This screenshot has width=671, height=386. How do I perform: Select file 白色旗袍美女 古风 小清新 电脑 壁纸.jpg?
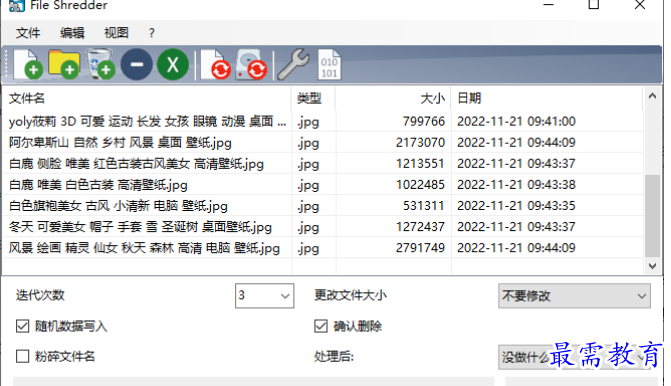coord(323,206)
